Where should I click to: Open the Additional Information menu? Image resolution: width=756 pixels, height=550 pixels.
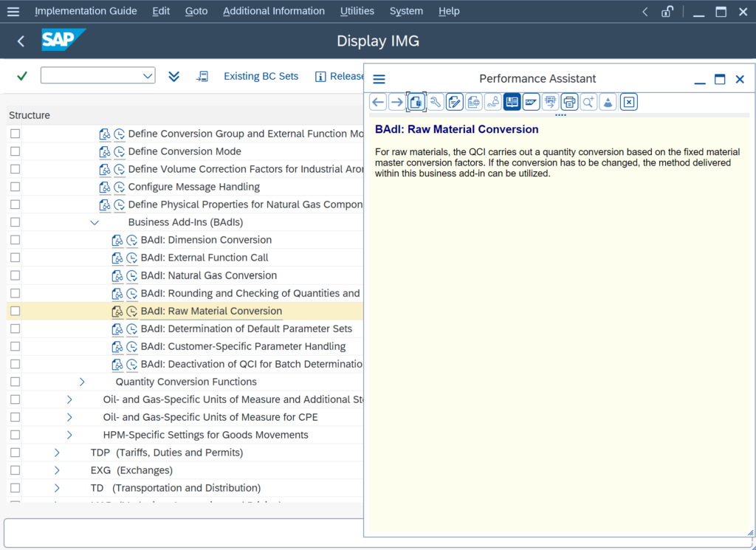tap(274, 11)
